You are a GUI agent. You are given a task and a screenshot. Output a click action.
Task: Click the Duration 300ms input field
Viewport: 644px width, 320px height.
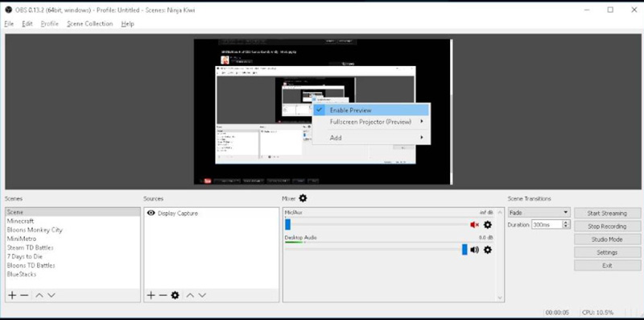pyautogui.click(x=547, y=225)
